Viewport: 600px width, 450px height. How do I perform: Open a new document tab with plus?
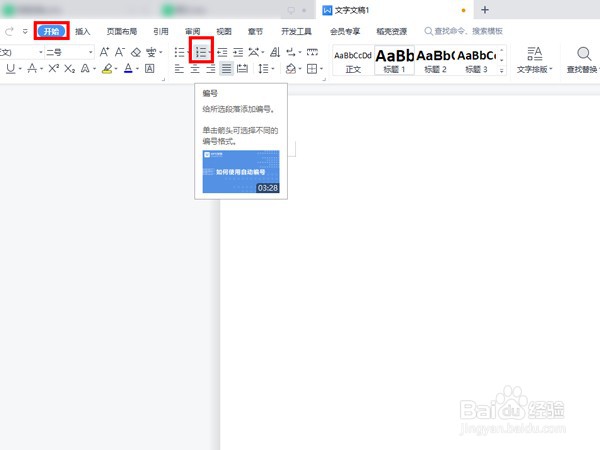point(485,10)
